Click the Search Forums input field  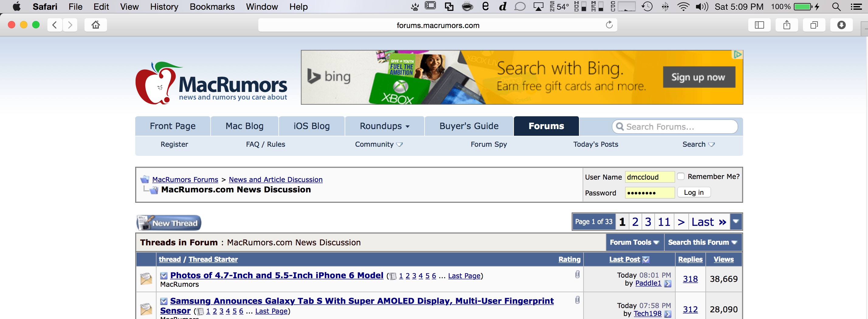[x=675, y=127]
